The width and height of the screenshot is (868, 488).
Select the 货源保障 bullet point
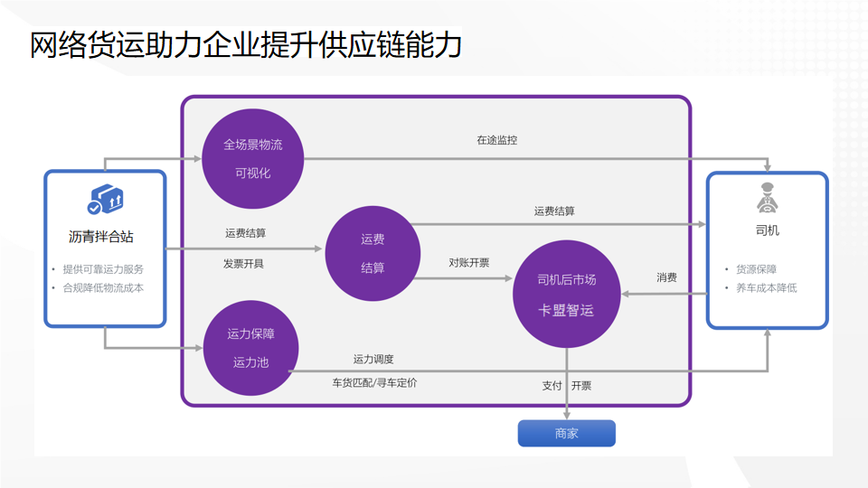[x=756, y=269]
